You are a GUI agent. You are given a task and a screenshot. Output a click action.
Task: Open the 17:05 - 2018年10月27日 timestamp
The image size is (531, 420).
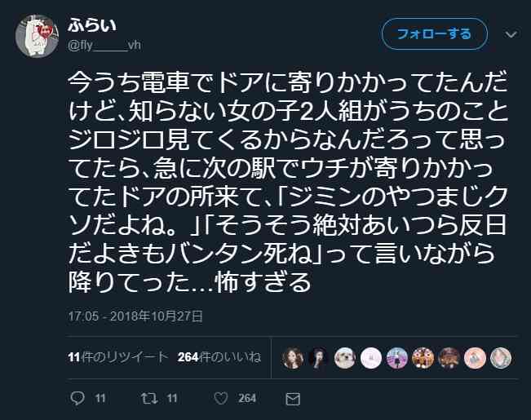coord(135,316)
